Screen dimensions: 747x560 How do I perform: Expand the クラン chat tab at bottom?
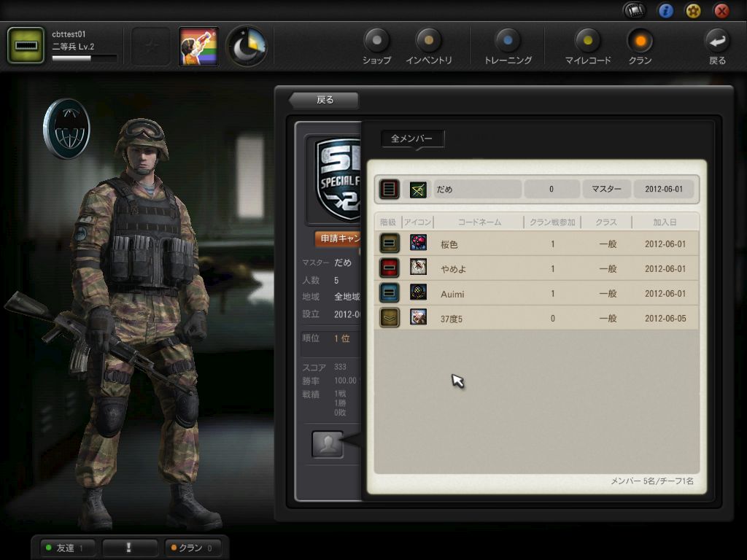[191, 548]
